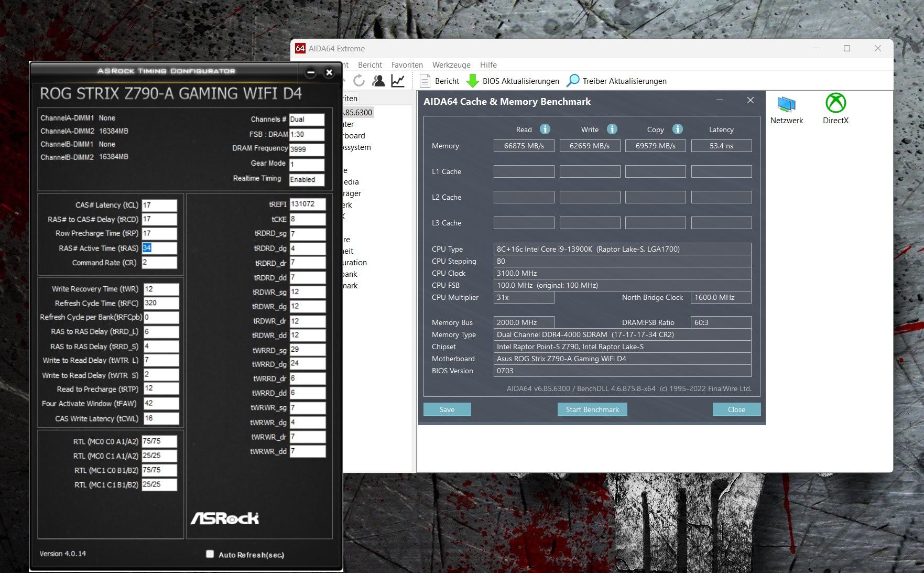The height and width of the screenshot is (573, 924).
Task: Open the Bericht menu in AIDA64
Action: click(370, 65)
